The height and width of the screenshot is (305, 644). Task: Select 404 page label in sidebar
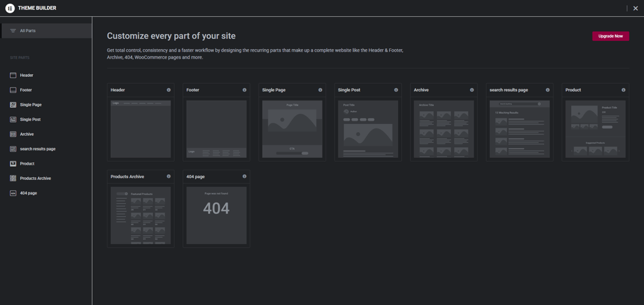point(28,193)
